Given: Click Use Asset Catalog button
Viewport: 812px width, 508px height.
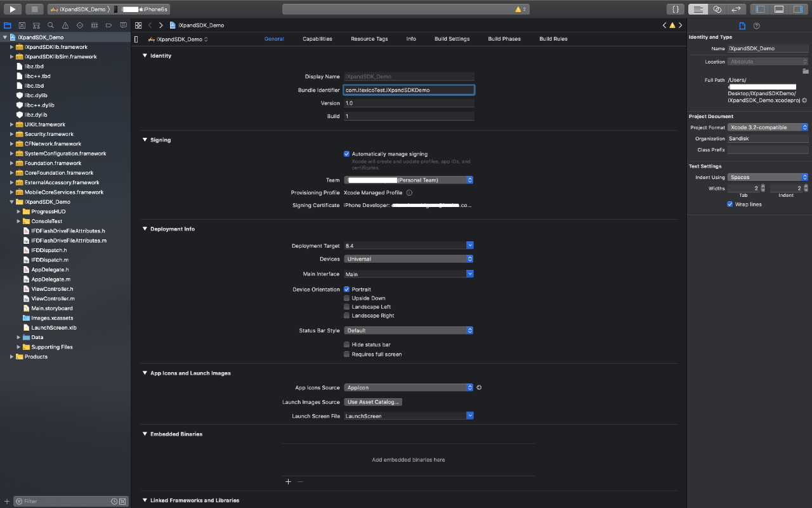Looking at the screenshot, I should click(374, 402).
